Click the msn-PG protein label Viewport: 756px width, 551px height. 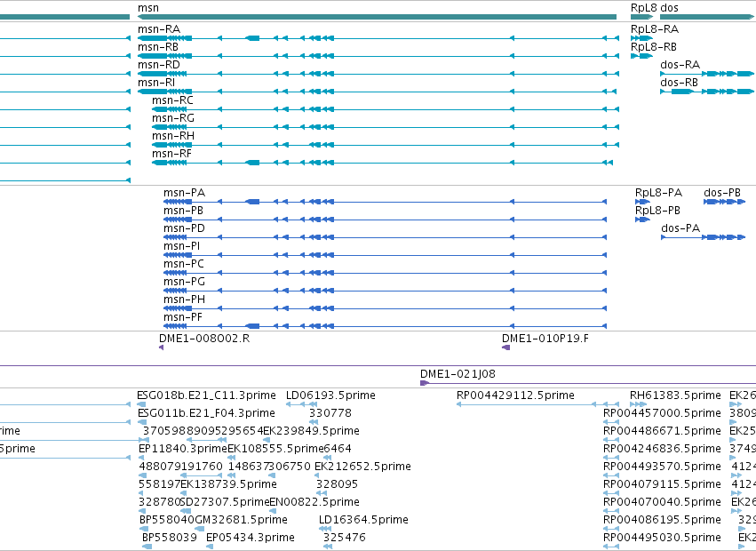(184, 282)
